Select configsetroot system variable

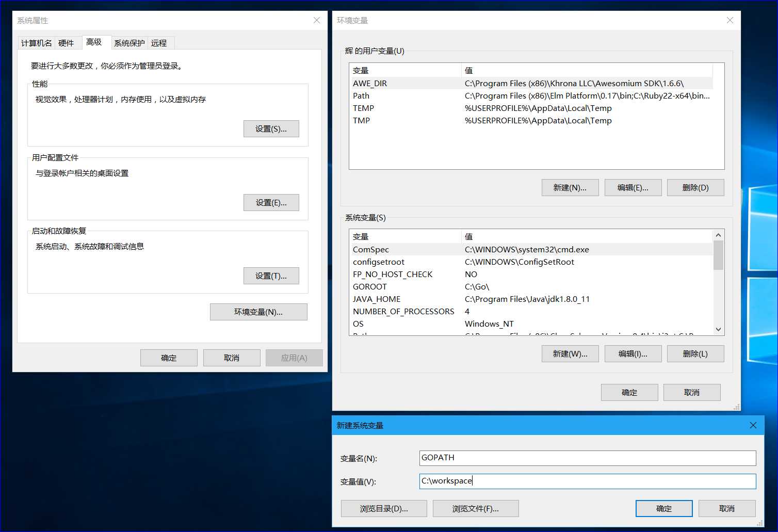[x=531, y=262]
